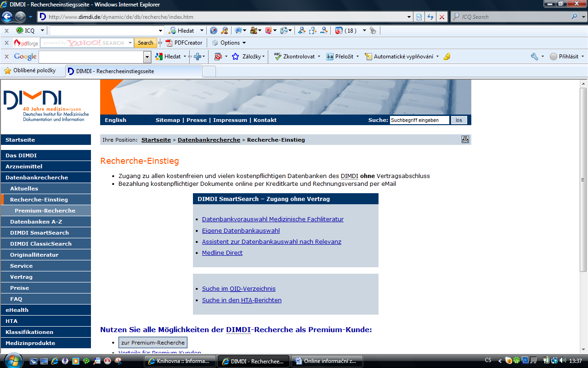Screen dimensions: 588x368
Task: Open Assistent zur Datenbankauswahl nach Relevanz
Action: [x=271, y=242]
